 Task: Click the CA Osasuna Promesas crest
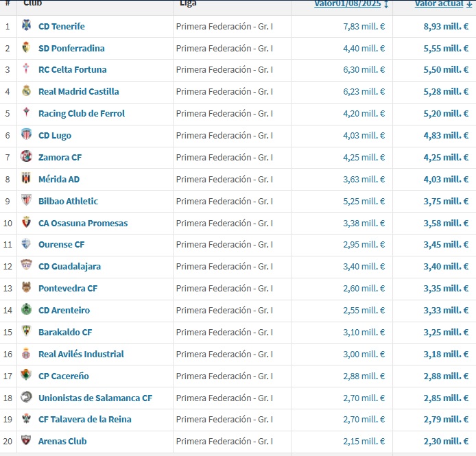(26, 223)
